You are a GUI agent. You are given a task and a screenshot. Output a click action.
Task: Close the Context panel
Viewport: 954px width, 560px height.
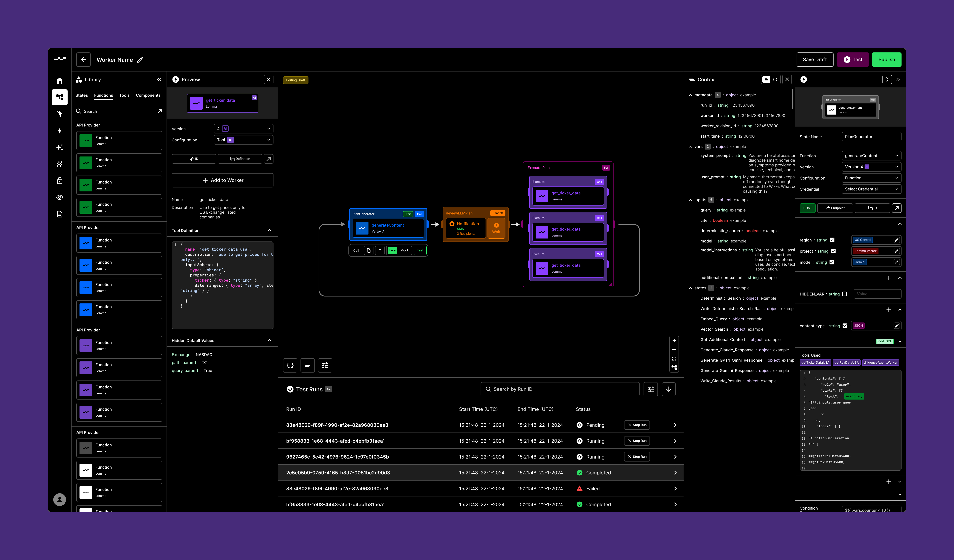click(x=787, y=79)
